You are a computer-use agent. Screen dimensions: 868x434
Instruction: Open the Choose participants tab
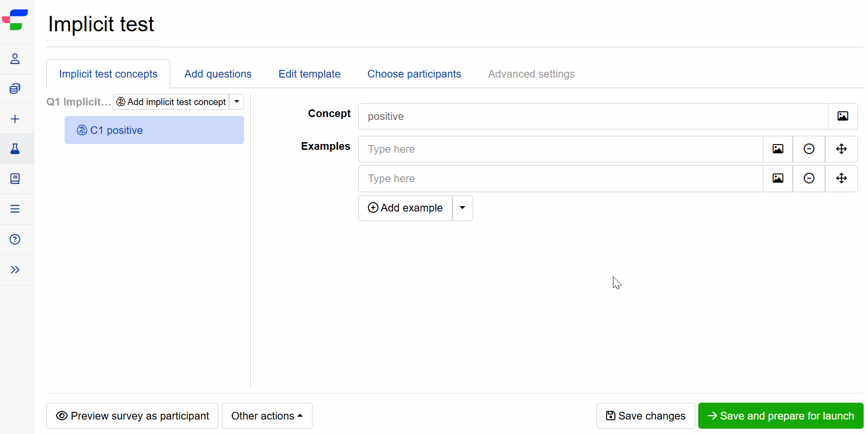coord(414,74)
